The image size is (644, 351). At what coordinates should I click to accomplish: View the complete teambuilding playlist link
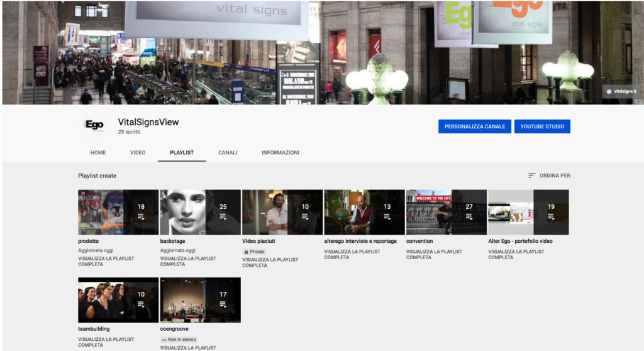click(106, 342)
